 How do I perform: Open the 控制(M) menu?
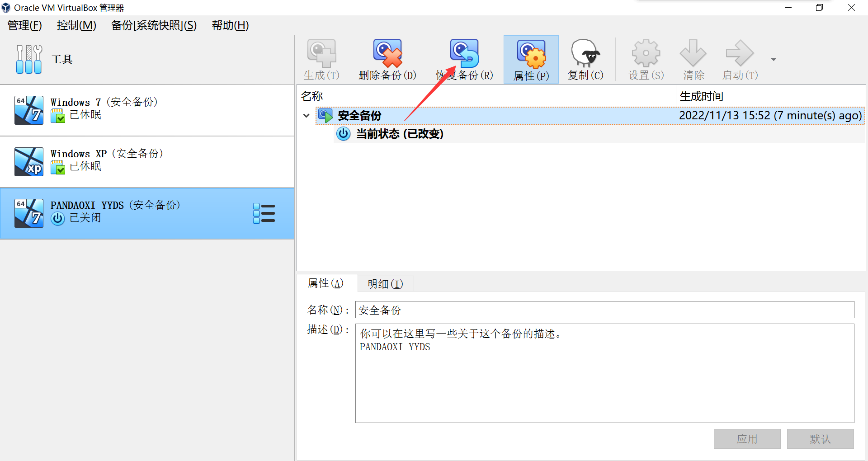tap(77, 25)
